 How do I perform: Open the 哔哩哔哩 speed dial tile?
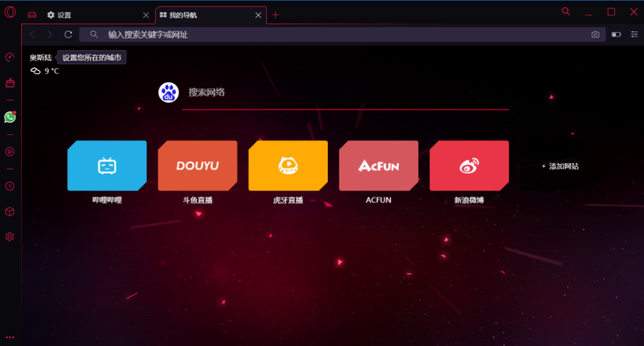107,166
